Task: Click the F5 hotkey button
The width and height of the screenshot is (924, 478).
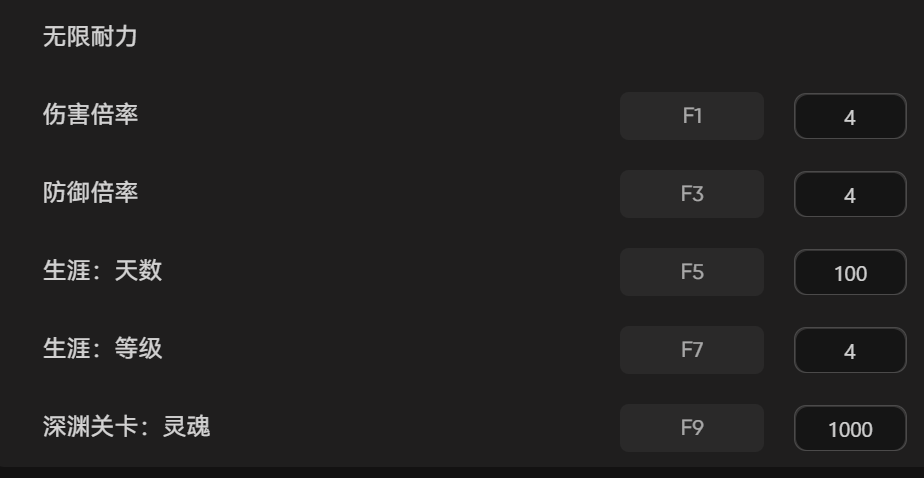Action: [x=692, y=272]
